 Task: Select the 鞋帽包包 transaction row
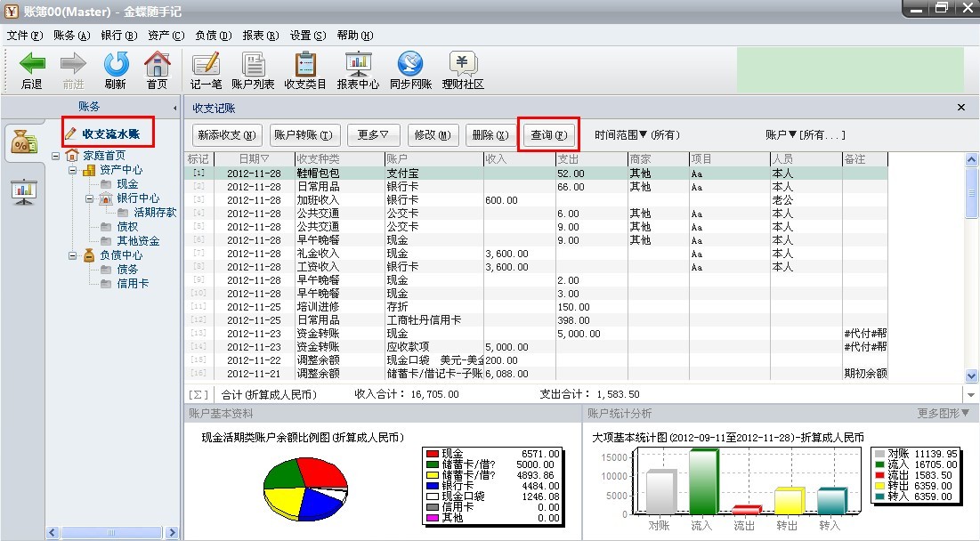536,173
